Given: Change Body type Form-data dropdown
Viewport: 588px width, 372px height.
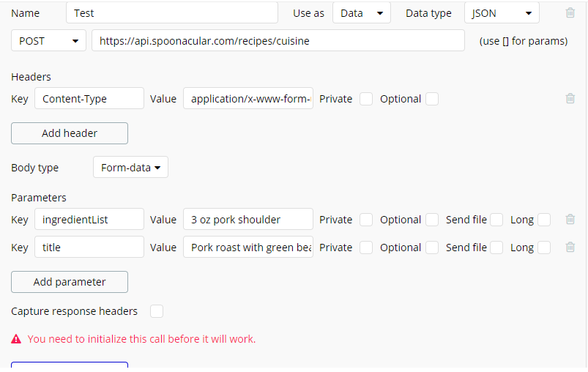Looking at the screenshot, I should (130, 168).
